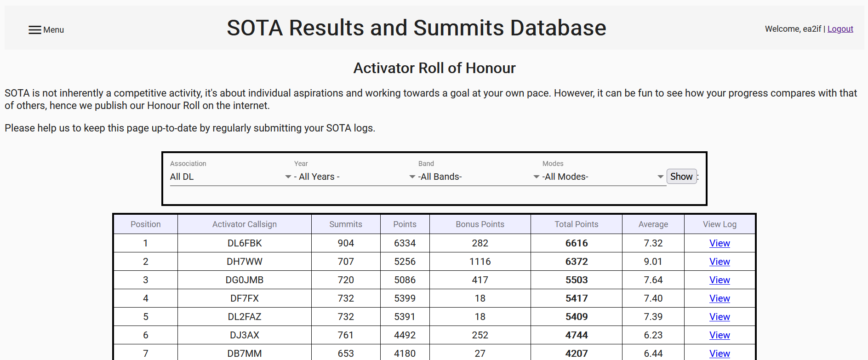Open the Band dropdown showing All Bands

coord(480,177)
